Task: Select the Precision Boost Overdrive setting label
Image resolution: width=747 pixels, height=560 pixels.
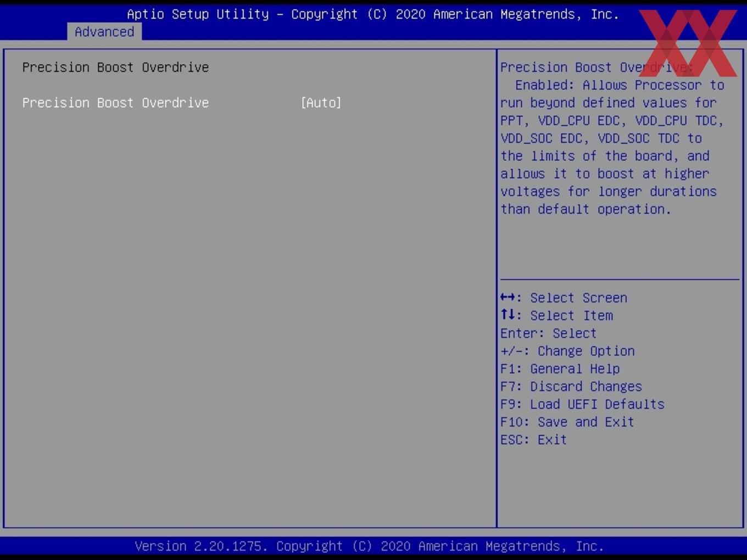Action: [x=115, y=103]
